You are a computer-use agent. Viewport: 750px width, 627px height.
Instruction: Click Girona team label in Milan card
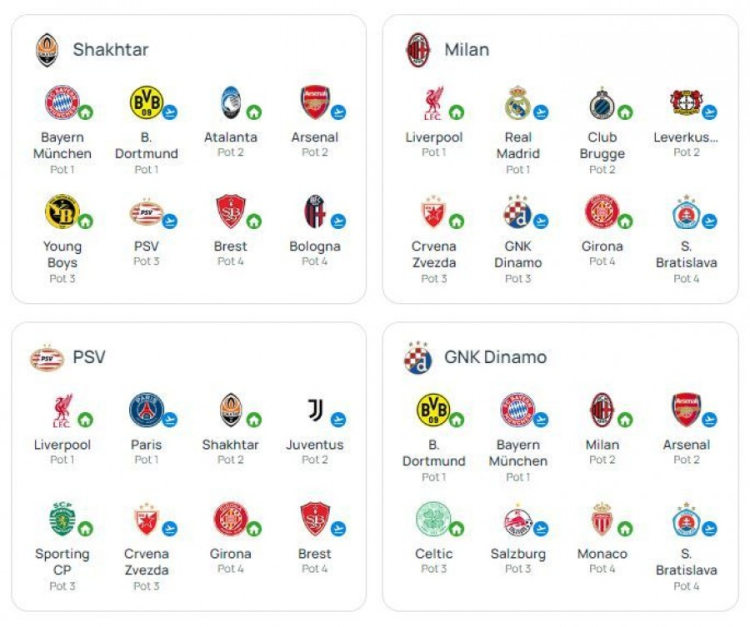602,246
